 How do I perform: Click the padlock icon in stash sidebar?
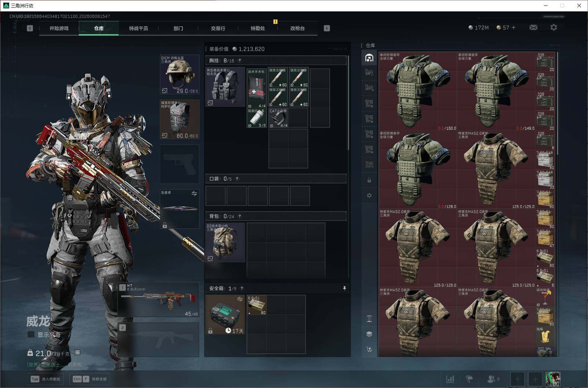369,180
